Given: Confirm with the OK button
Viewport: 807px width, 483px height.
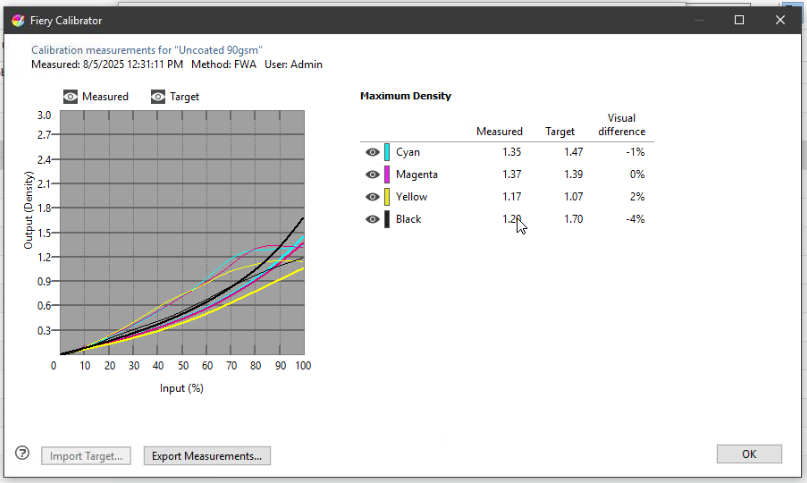Looking at the screenshot, I should [x=749, y=454].
